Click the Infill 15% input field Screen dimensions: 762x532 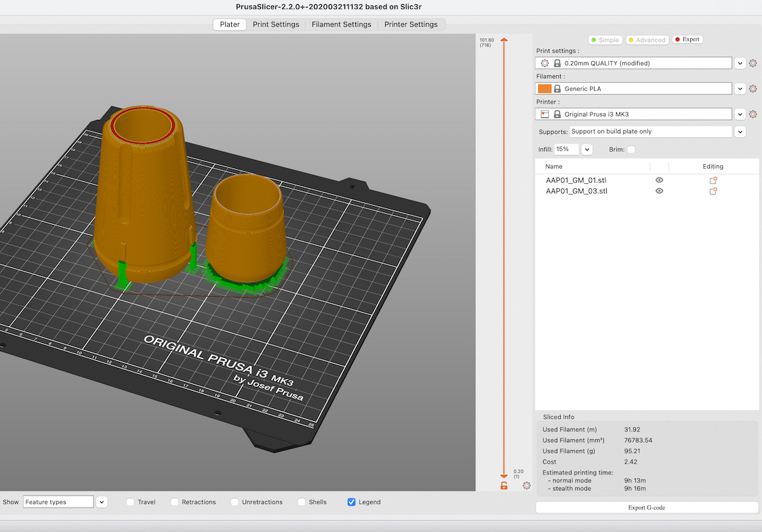pos(566,150)
